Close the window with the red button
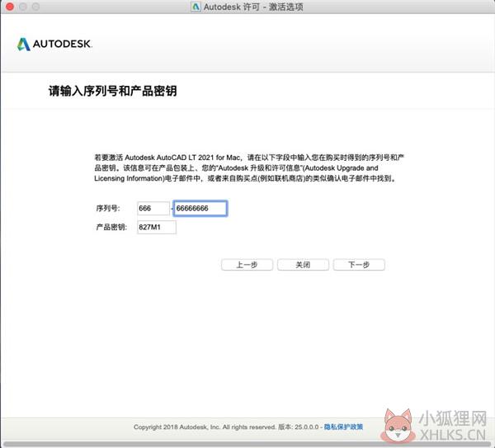The height and width of the screenshot is (448, 495). (x=10, y=7)
